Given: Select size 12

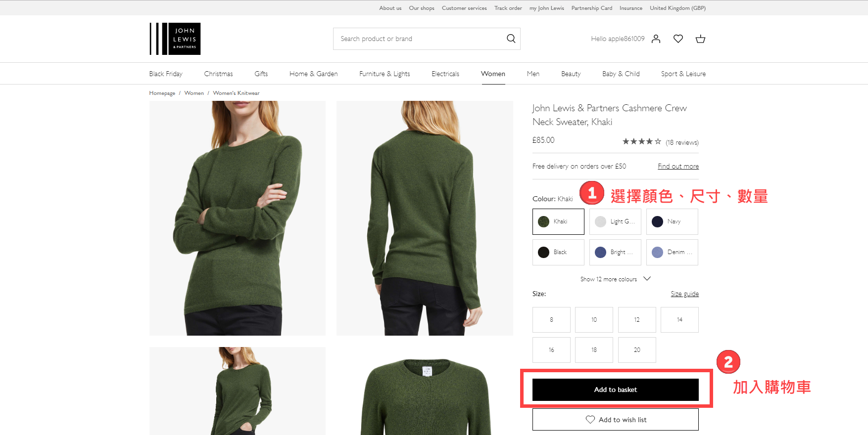Looking at the screenshot, I should click(637, 320).
